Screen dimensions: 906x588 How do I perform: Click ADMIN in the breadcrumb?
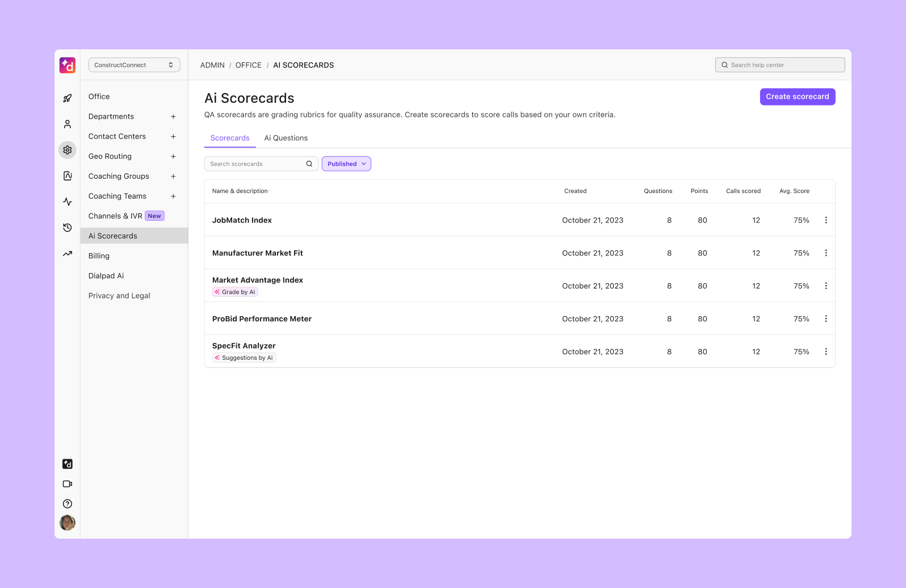pyautogui.click(x=212, y=65)
